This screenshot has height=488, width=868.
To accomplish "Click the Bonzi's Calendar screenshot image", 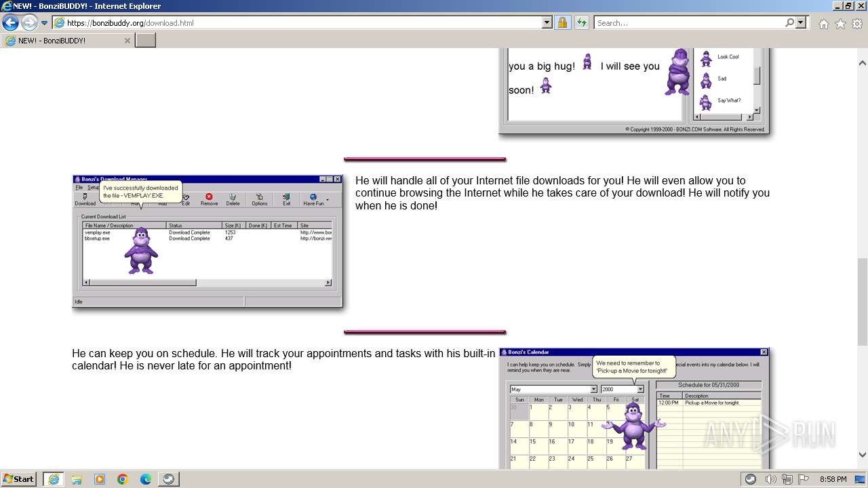I will tap(634, 408).
